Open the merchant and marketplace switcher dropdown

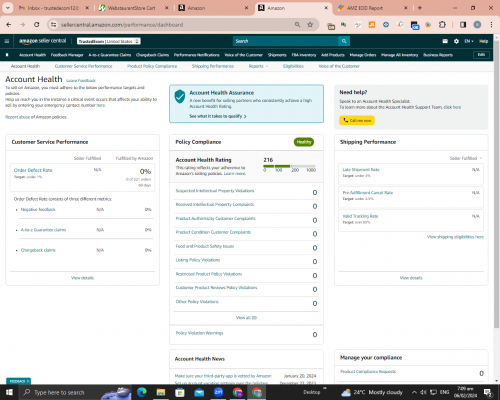(109, 41)
